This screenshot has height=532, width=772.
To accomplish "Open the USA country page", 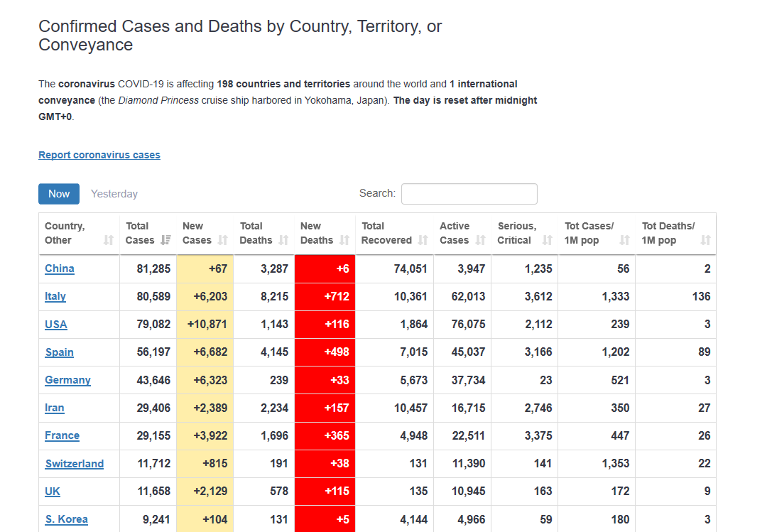I will (x=56, y=325).
